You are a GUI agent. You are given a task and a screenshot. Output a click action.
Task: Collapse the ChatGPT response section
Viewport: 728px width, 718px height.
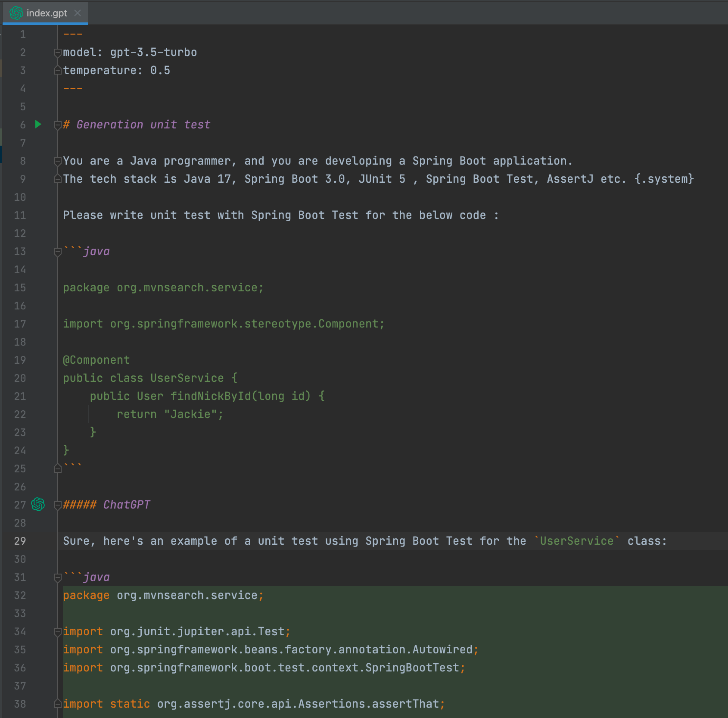pyautogui.click(x=57, y=505)
